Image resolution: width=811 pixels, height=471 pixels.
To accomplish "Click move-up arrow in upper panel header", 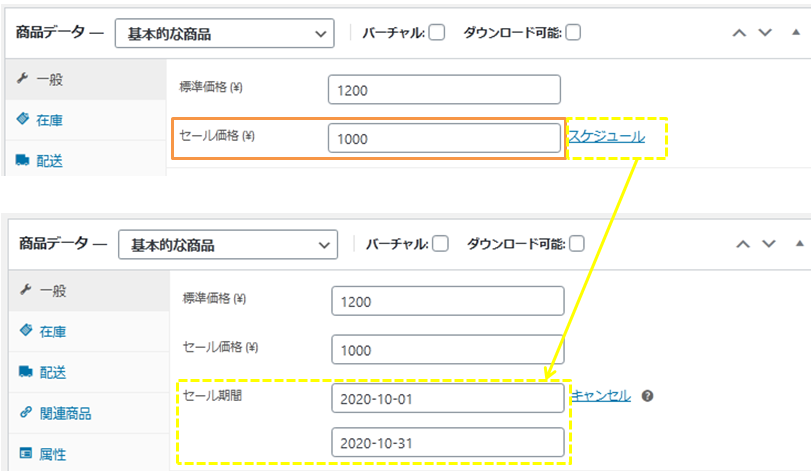I will [740, 33].
